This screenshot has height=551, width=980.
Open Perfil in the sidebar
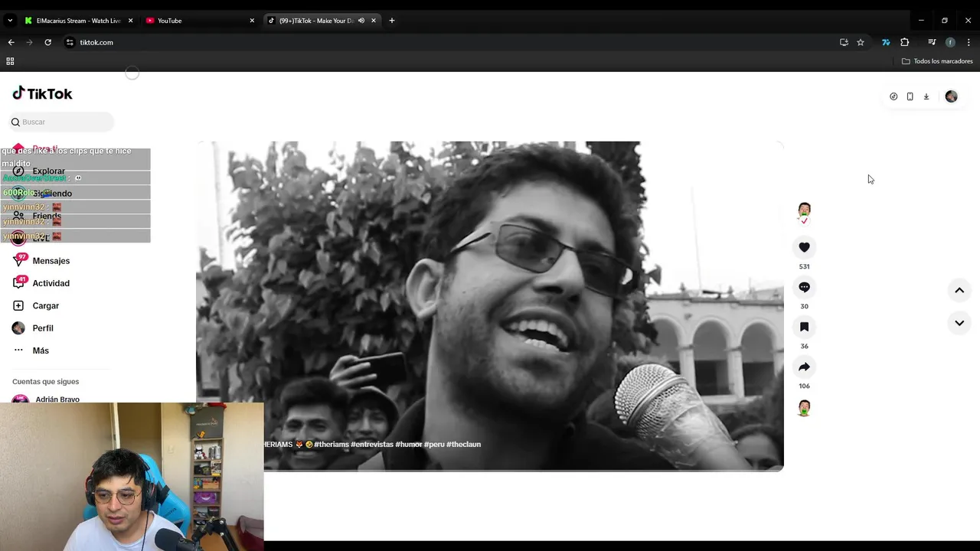42,328
